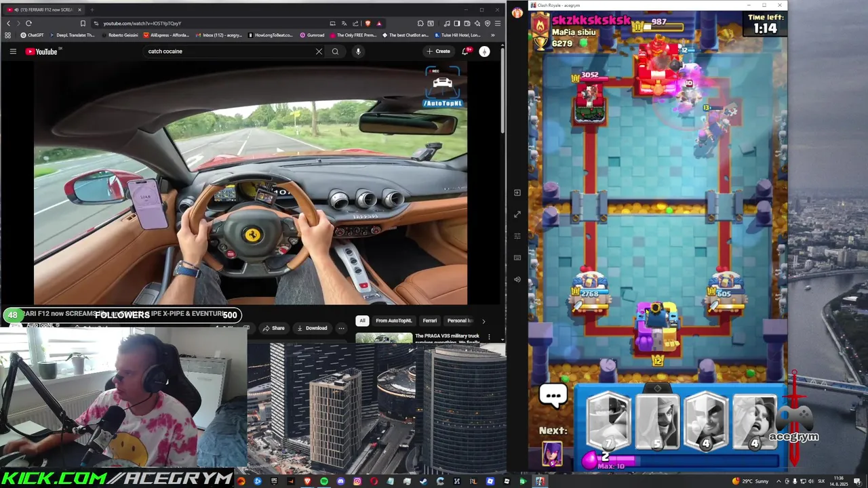The image size is (868, 488).
Task: Clear the YouTube search text with X
Action: 319,52
